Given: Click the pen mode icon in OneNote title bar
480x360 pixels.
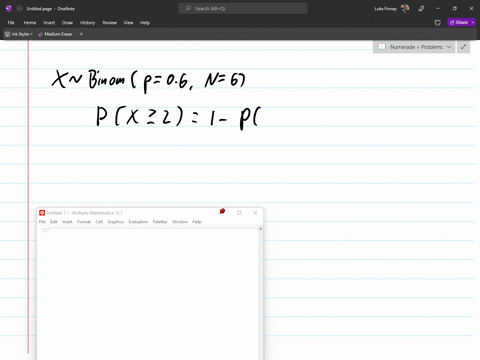Looking at the screenshot, I should pyautogui.click(x=421, y=9).
